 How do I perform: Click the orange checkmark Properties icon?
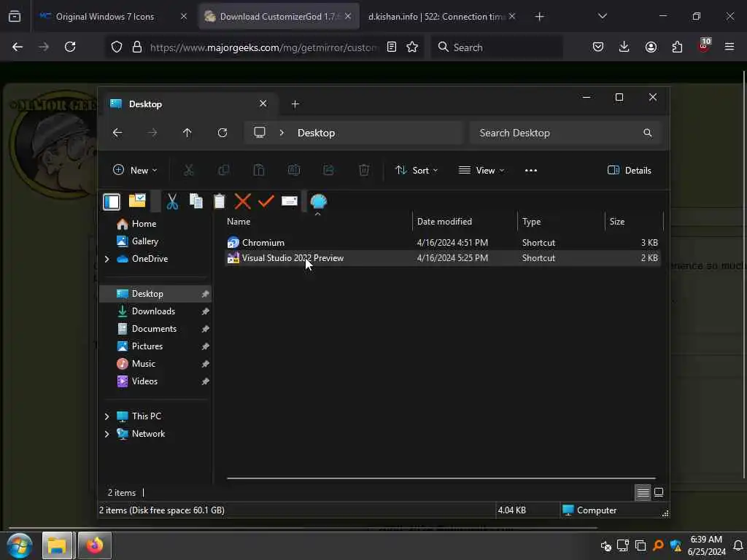click(x=266, y=201)
